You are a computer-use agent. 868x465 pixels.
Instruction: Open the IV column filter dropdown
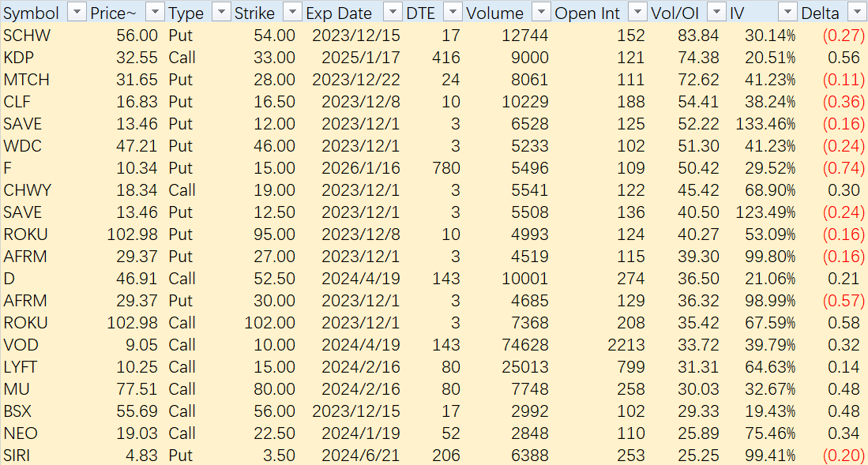click(787, 12)
